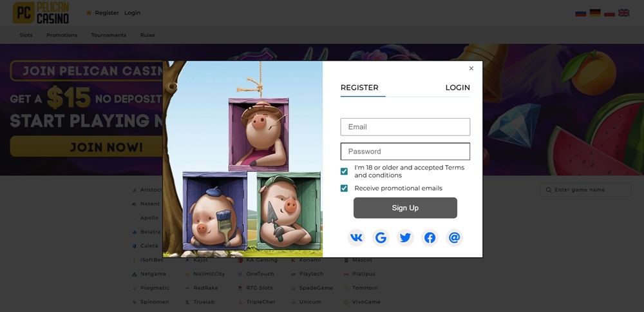Image resolution: width=644 pixels, height=312 pixels.
Task: Click the Pelican Casino logo
Action: tap(42, 12)
